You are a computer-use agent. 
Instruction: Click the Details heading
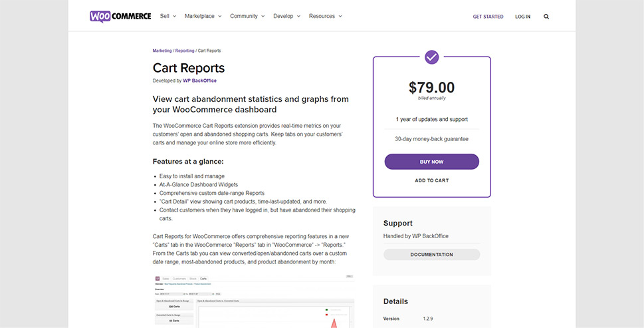click(395, 301)
